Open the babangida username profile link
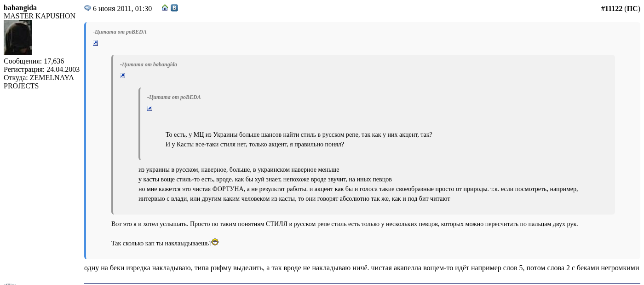Screen dimensions: 644x285 pos(20,8)
